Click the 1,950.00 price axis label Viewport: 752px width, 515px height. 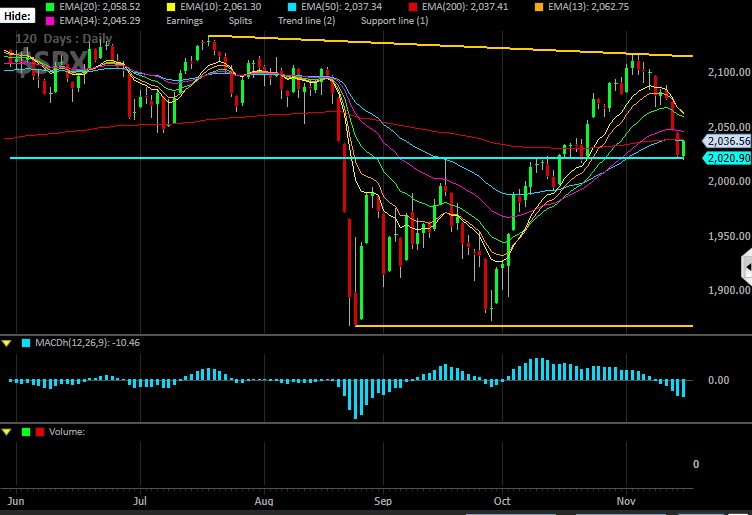tap(729, 236)
